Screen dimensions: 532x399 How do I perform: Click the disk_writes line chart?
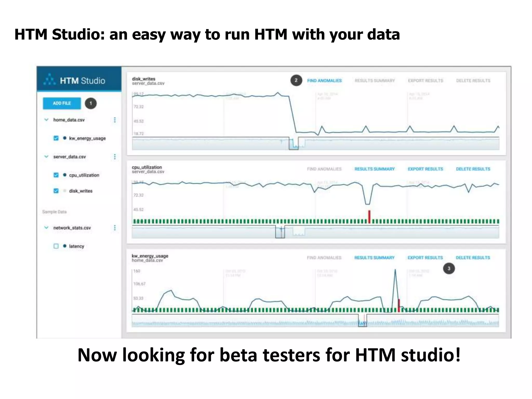pyautogui.click(x=316, y=114)
